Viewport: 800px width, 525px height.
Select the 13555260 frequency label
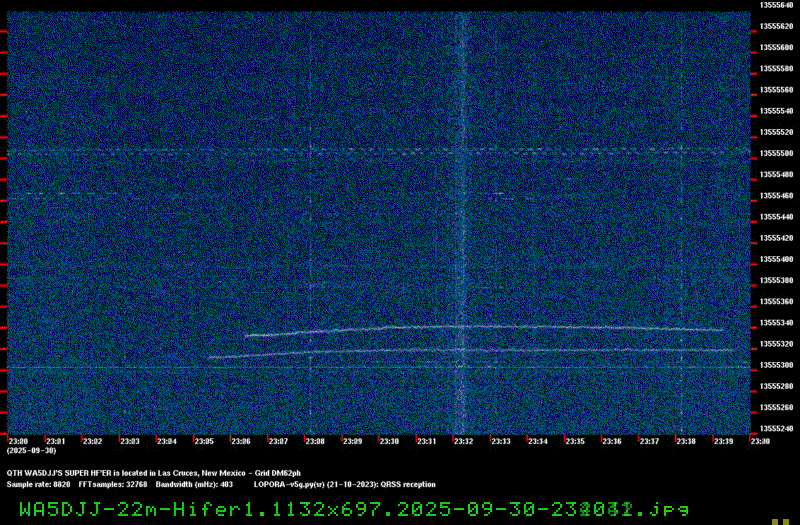(776, 407)
